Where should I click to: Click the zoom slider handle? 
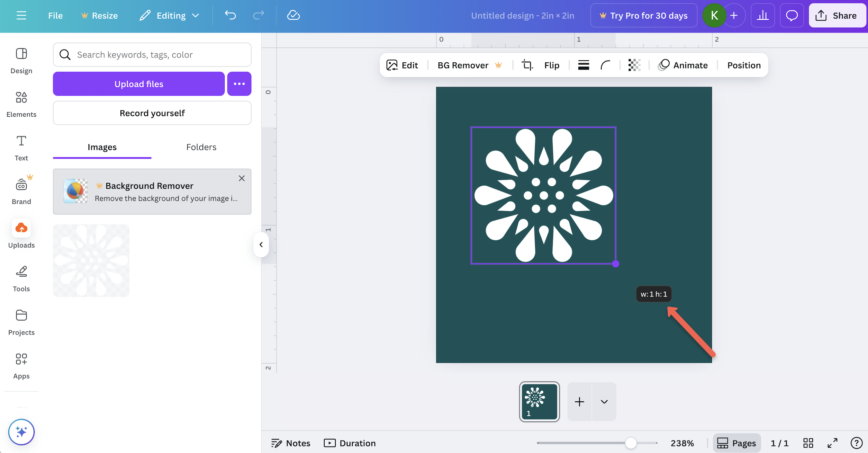coord(631,443)
